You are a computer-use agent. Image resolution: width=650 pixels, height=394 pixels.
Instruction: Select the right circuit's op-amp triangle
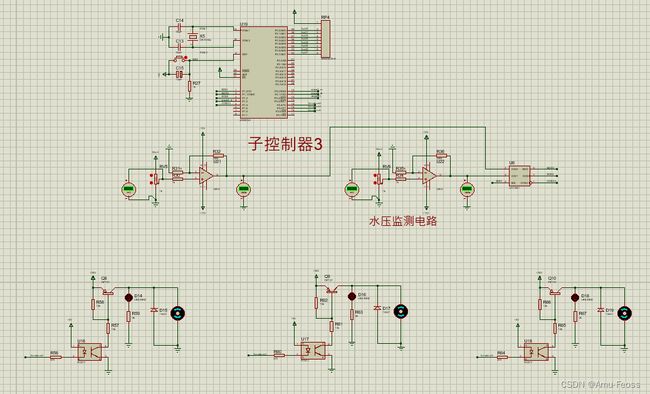(x=429, y=176)
